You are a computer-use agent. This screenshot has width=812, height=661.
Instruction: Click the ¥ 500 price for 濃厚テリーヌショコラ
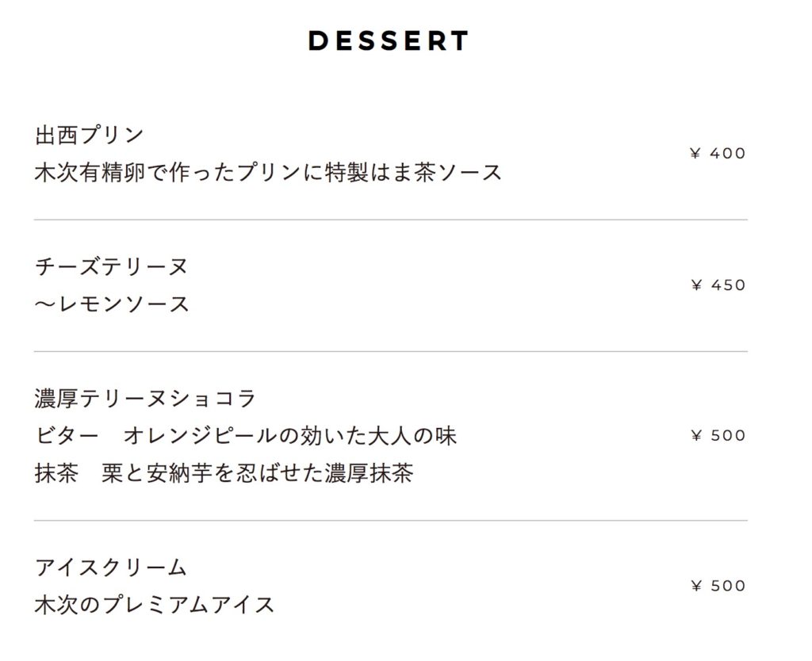click(x=718, y=435)
